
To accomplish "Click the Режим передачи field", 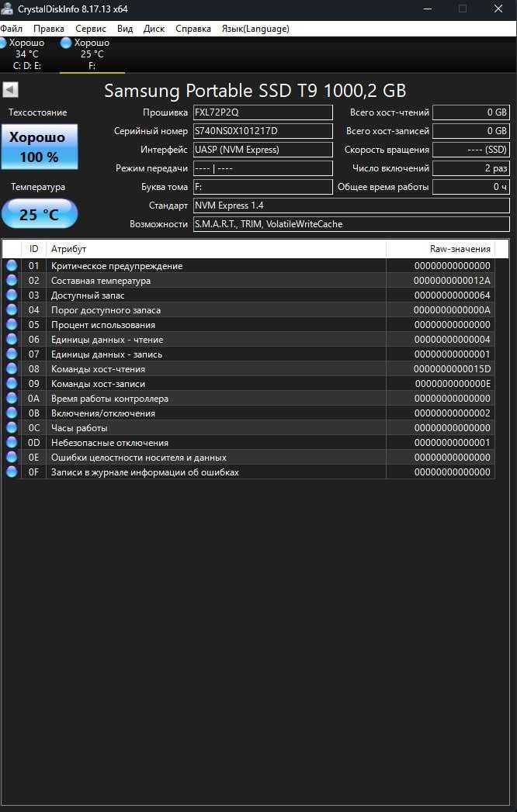I will [263, 168].
